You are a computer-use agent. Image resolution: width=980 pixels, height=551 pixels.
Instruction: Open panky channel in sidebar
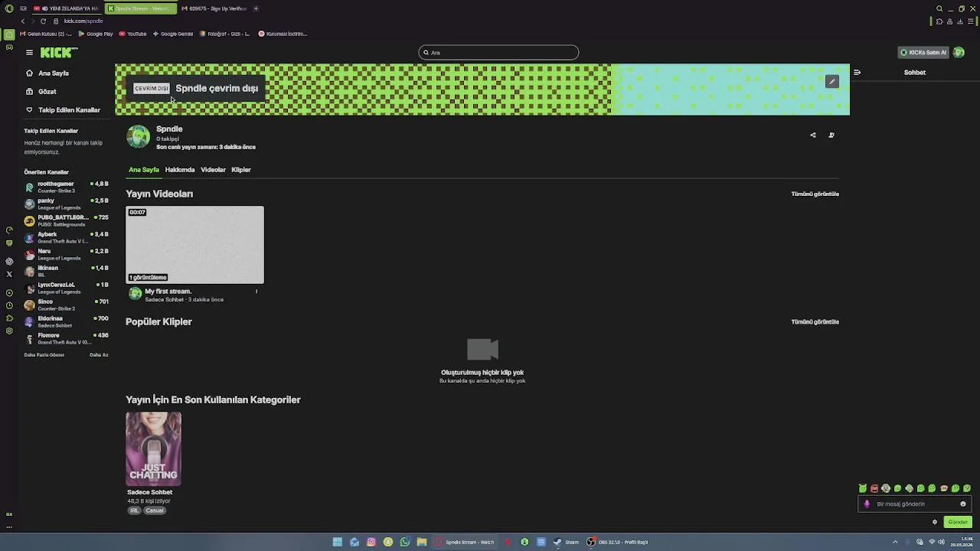pos(66,204)
